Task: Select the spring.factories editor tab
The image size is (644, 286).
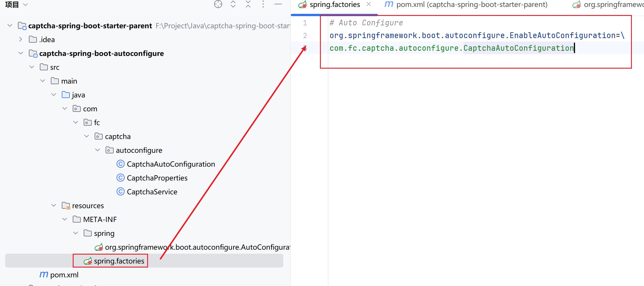Action: pos(335,5)
